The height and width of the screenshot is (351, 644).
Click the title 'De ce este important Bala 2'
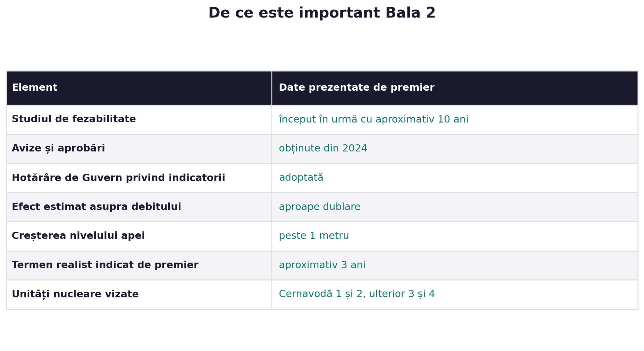pos(322,13)
